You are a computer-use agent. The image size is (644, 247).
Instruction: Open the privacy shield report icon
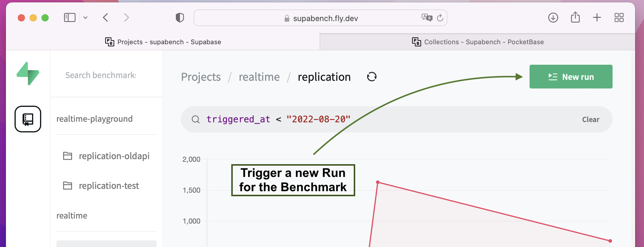pos(180,18)
